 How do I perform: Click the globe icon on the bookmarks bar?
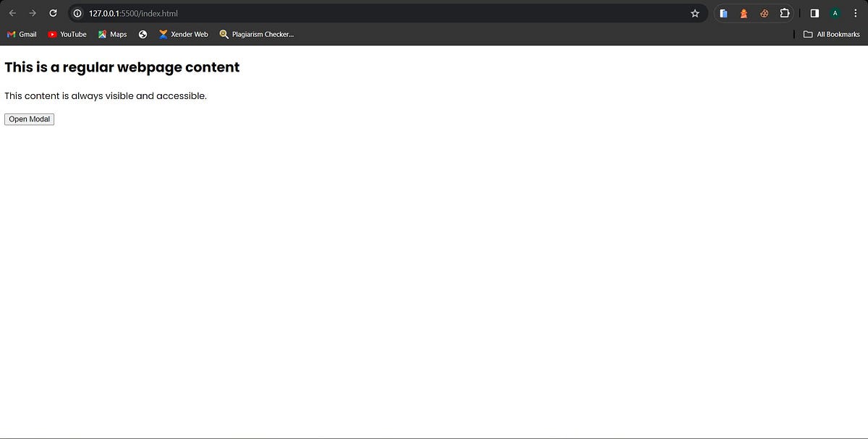tap(142, 33)
